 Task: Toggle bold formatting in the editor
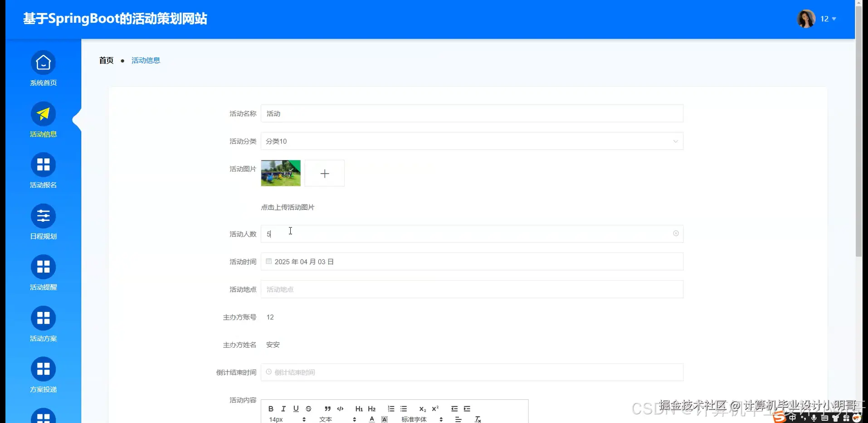pyautogui.click(x=271, y=409)
